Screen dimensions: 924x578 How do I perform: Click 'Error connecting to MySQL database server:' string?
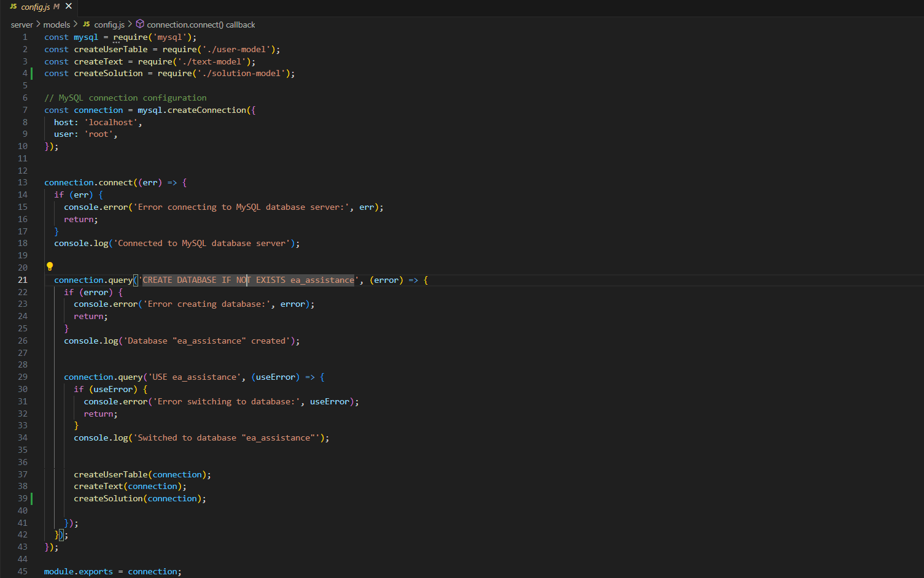click(241, 207)
